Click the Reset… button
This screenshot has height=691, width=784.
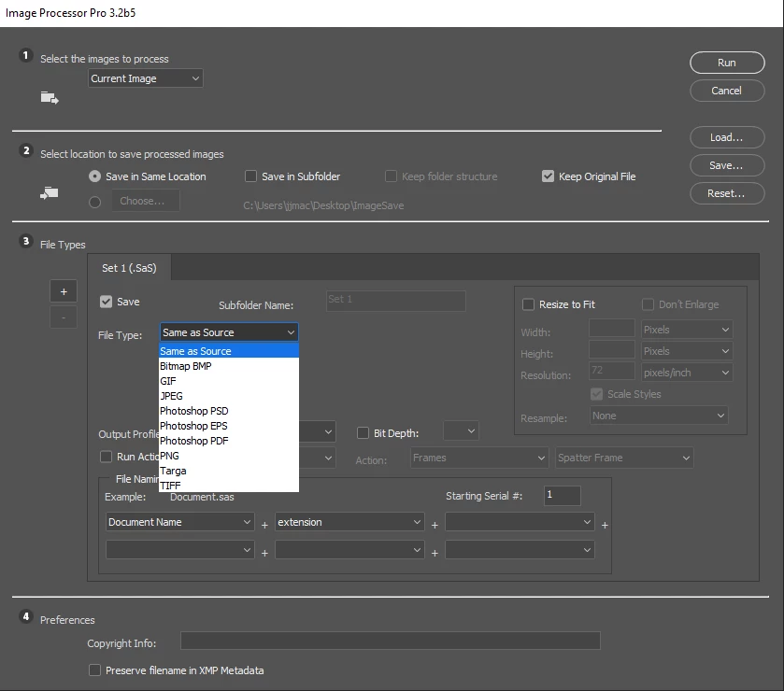click(727, 193)
